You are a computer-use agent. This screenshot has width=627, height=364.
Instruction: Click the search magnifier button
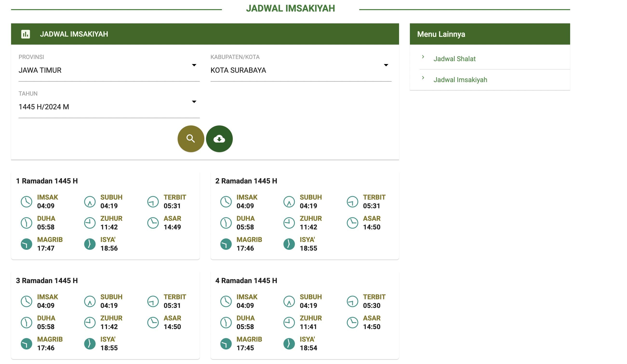pos(191,138)
